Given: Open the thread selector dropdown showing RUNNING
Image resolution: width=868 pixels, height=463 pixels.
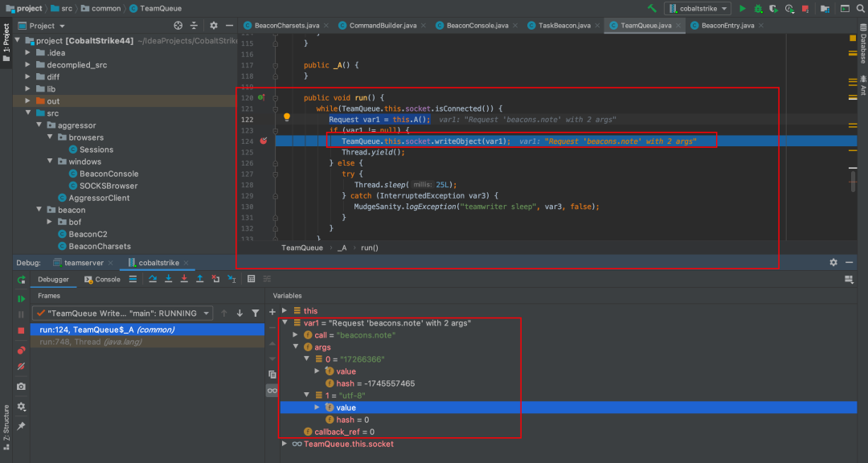Looking at the screenshot, I should 122,313.
